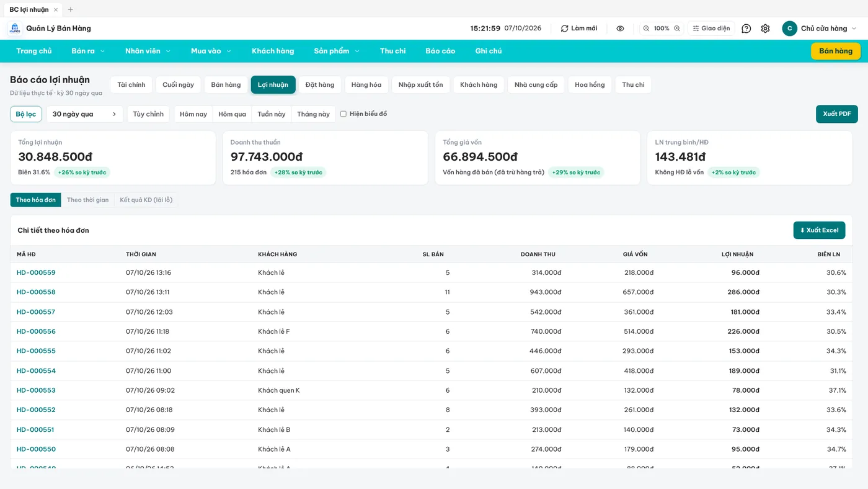Click the app logo next to Quản Lý Bán Hàng
This screenshot has width=868, height=489.
(x=14, y=29)
